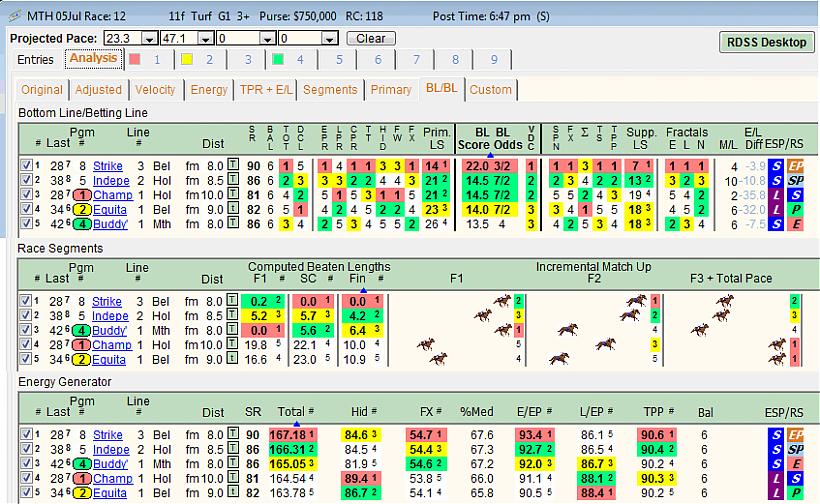Click turf t icon in Equita's Bottom Line row
This screenshot has width=820, height=504.
(x=233, y=209)
